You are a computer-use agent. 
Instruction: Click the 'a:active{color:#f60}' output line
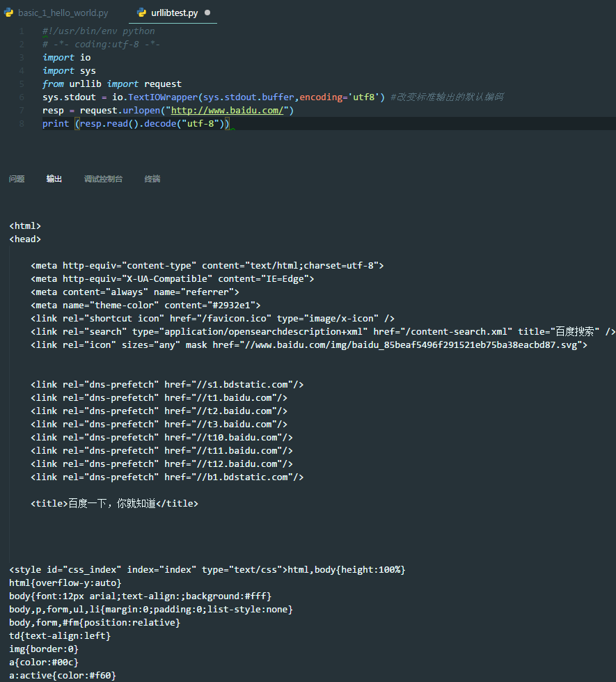pos(63,676)
